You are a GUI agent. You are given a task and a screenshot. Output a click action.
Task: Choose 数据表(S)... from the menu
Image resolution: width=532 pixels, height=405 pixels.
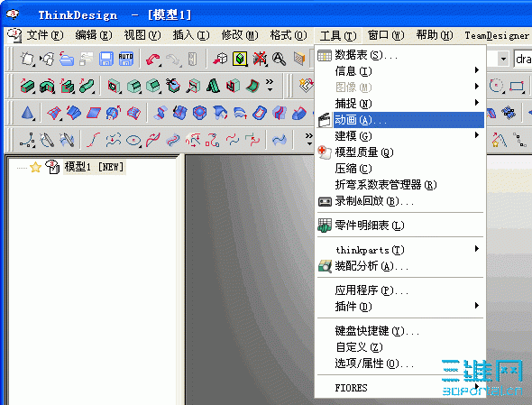click(400, 55)
